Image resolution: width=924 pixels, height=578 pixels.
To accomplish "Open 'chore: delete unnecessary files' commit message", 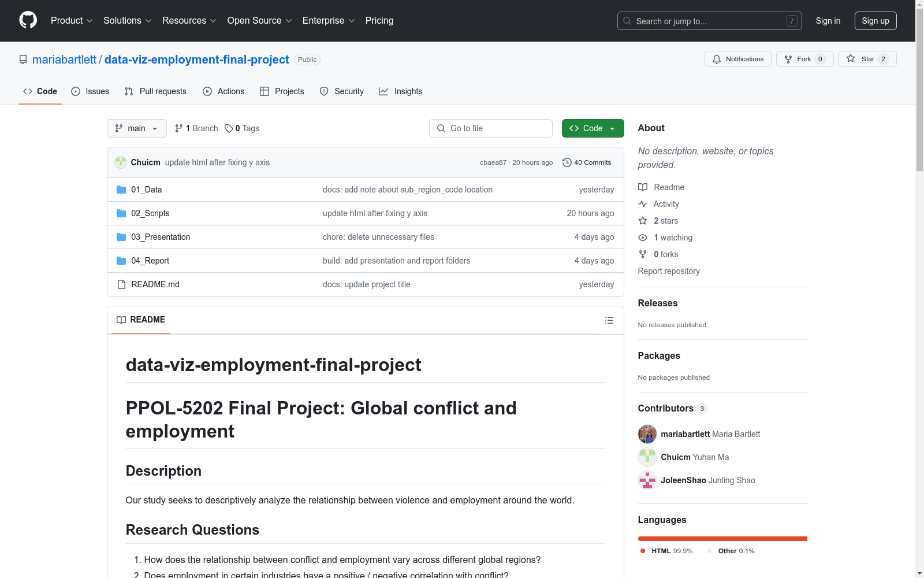I will click(x=378, y=237).
